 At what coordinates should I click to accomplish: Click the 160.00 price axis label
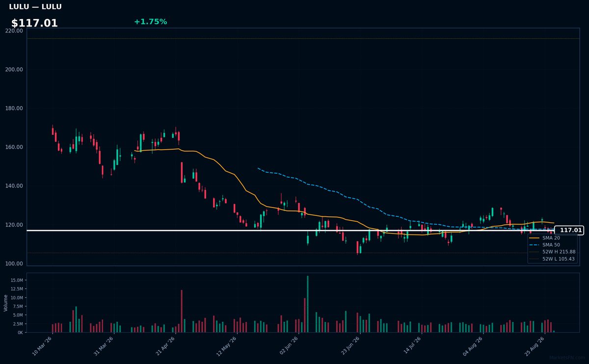(x=14, y=147)
